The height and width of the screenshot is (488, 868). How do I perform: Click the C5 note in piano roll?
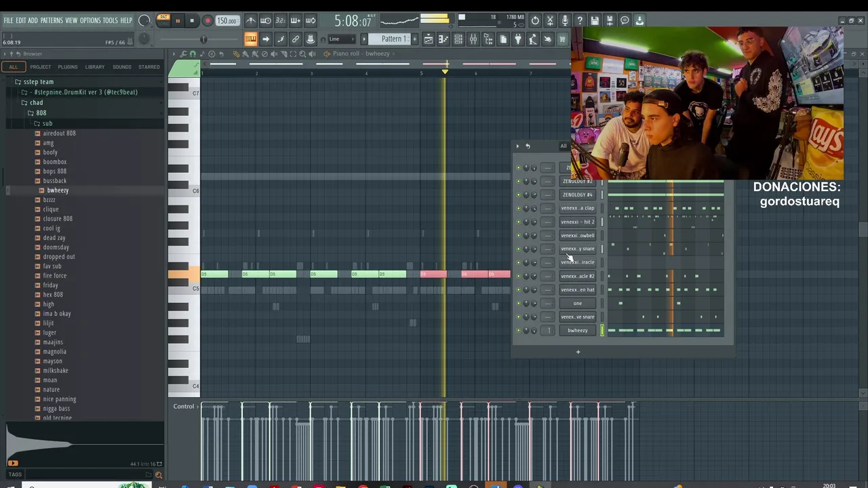point(184,288)
